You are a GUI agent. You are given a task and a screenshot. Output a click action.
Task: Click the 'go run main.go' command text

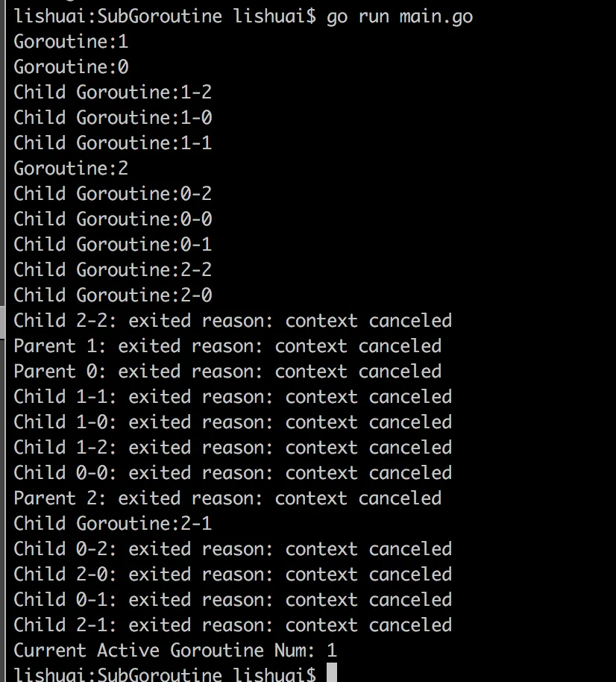[400, 16]
